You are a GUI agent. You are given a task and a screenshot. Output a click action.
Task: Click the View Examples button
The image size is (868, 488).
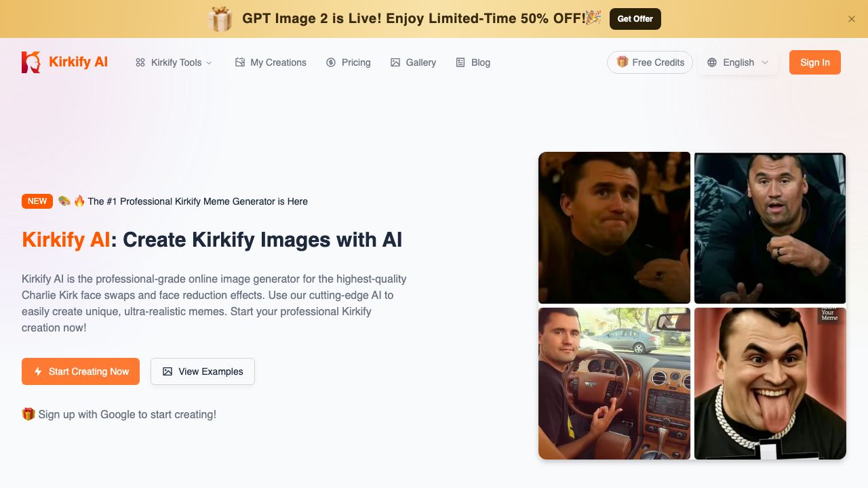point(203,371)
